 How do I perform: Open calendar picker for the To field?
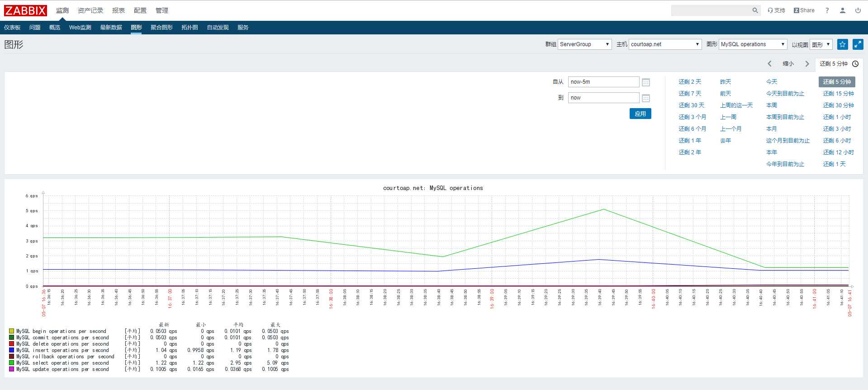[x=646, y=98]
